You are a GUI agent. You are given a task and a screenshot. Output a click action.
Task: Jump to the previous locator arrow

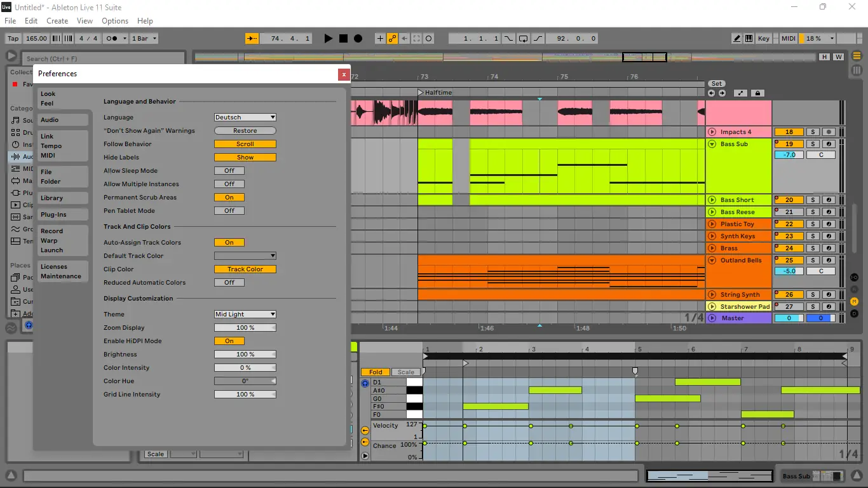click(x=711, y=93)
